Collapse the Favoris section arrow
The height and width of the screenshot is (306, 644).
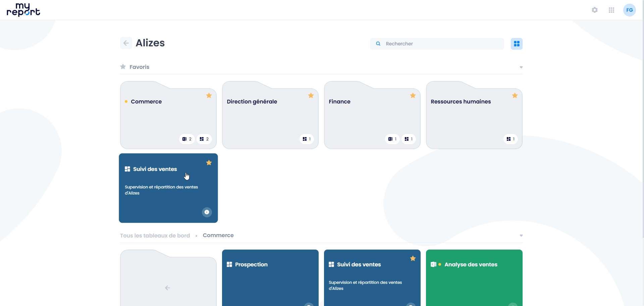pos(521,67)
